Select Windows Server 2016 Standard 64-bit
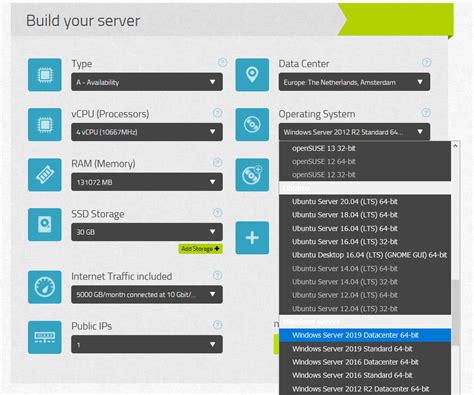 365,375
